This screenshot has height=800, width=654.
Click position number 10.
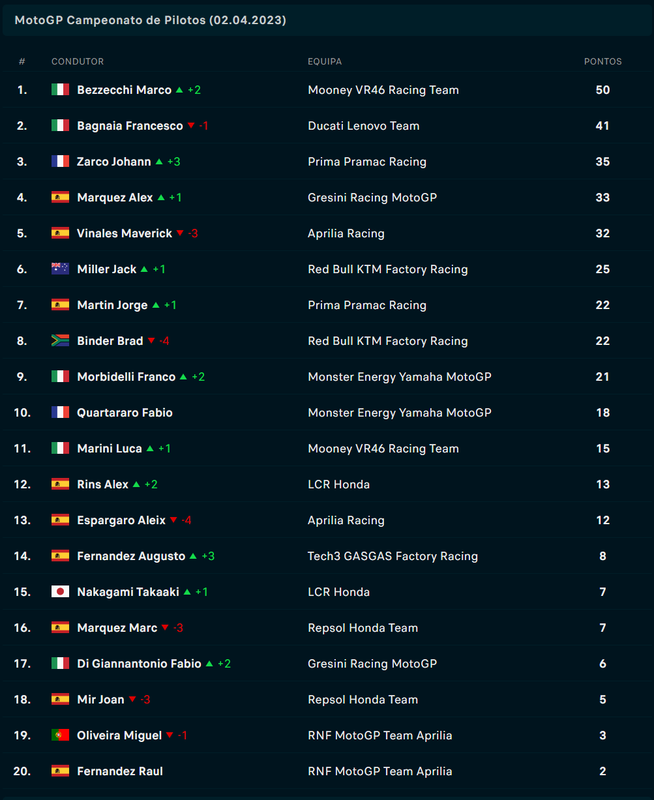[22, 412]
